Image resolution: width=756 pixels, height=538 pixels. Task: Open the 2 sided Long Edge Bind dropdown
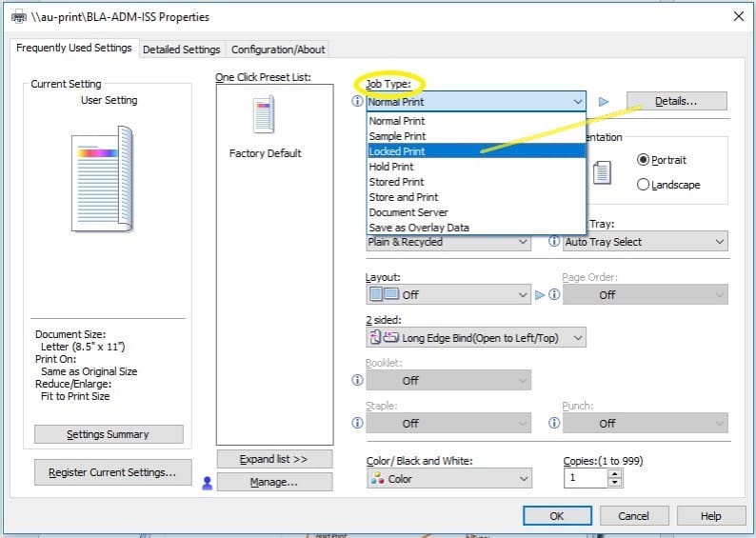[x=476, y=337]
